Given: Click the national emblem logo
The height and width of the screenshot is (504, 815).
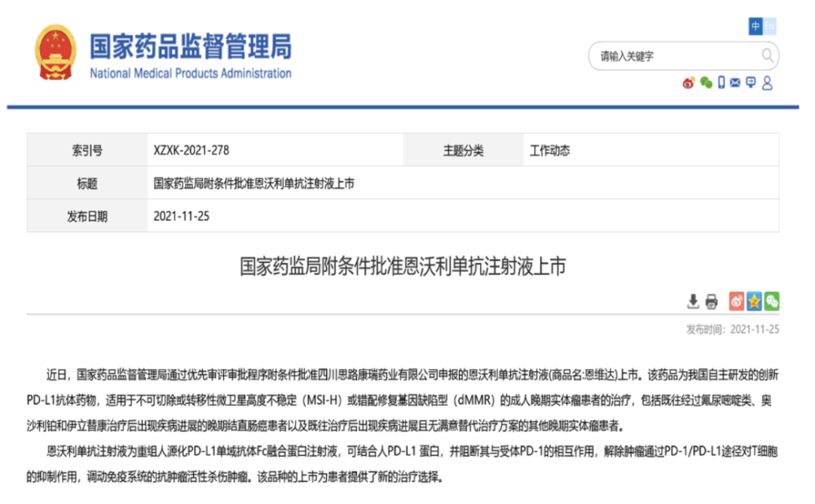Looking at the screenshot, I should click(x=55, y=52).
